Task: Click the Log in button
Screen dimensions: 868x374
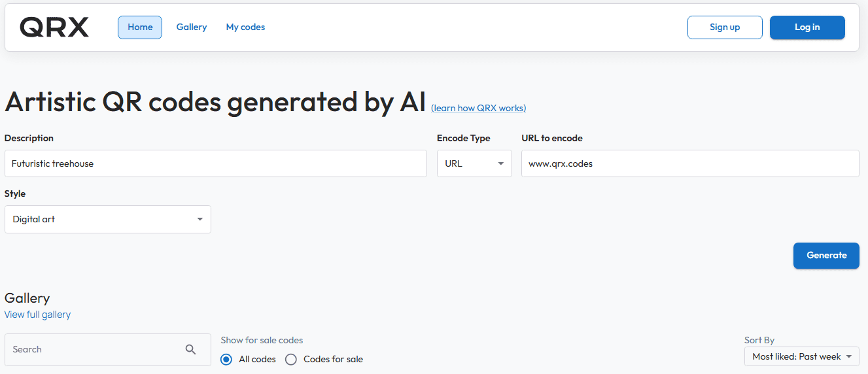Action: click(807, 27)
